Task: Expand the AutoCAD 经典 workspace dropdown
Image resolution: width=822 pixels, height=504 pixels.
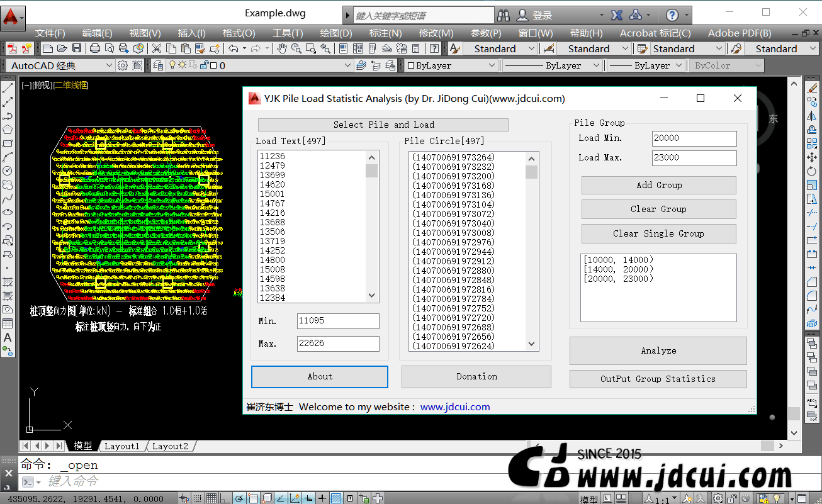Action: pyautogui.click(x=109, y=65)
